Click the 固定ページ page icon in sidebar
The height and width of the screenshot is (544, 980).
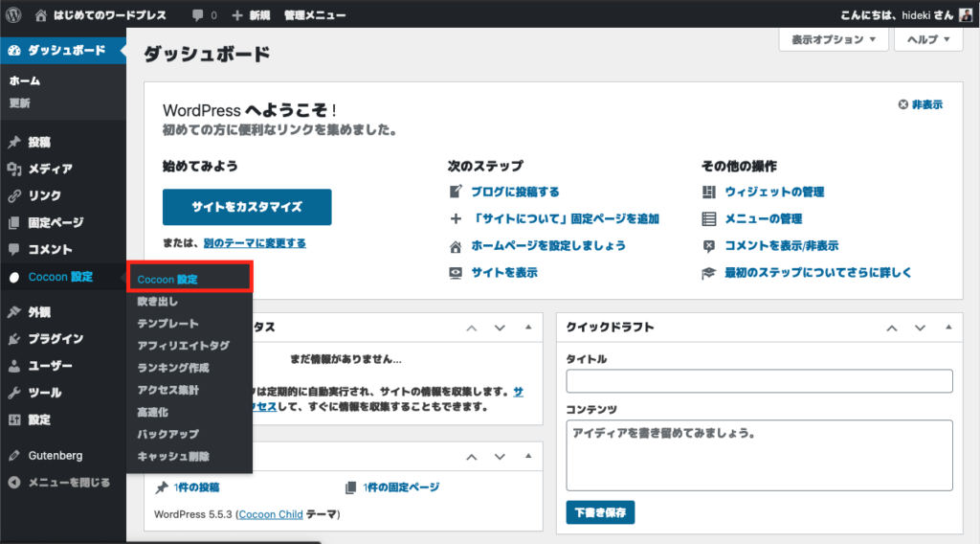(14, 222)
